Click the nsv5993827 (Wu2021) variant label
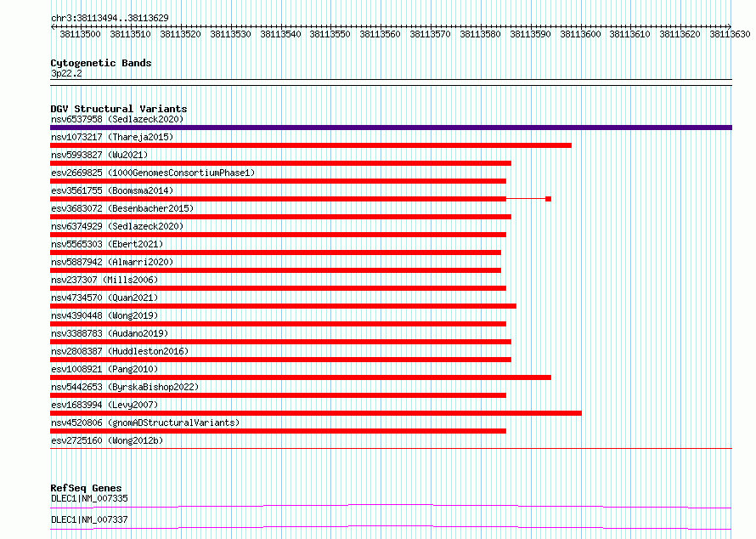 coord(99,155)
